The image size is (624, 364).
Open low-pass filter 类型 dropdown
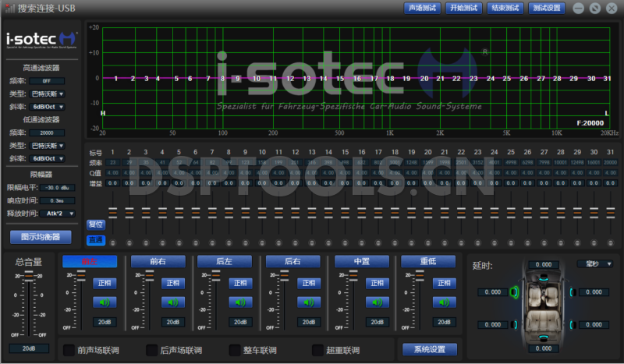(x=47, y=146)
